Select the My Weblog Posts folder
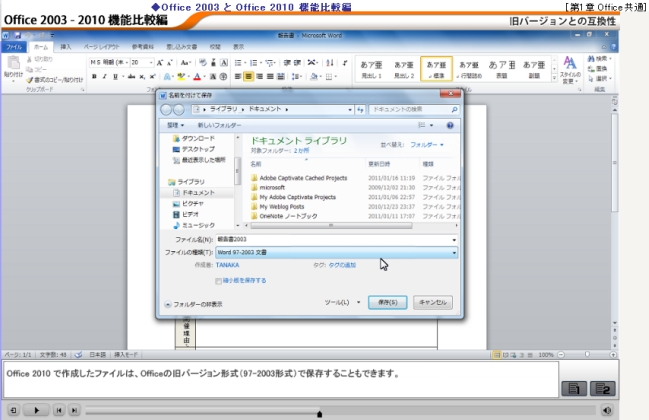The width and height of the screenshot is (649, 420). (x=281, y=207)
